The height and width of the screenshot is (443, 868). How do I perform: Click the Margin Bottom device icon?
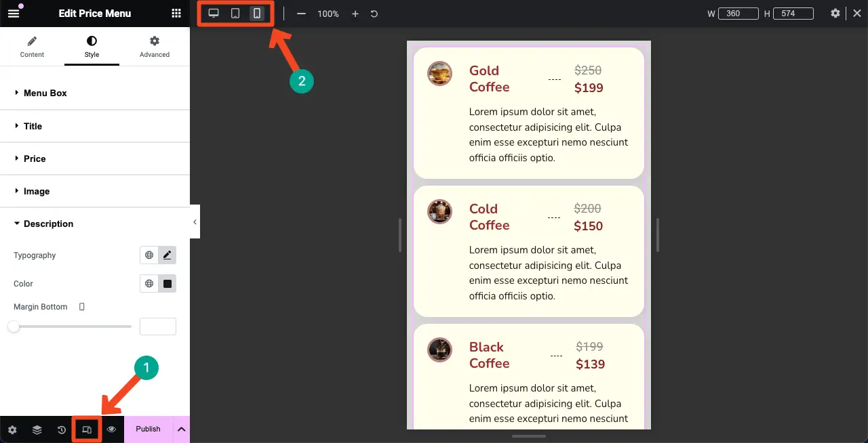82,307
